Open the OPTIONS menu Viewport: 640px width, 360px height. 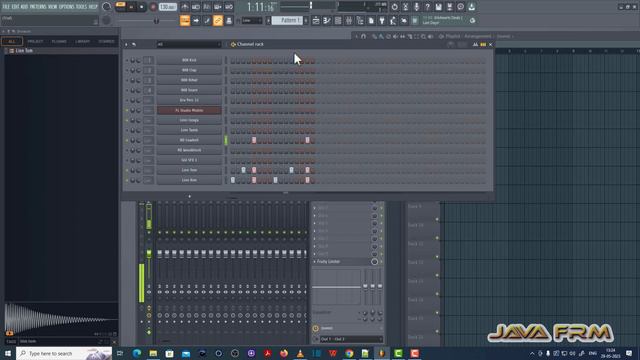click(x=67, y=7)
